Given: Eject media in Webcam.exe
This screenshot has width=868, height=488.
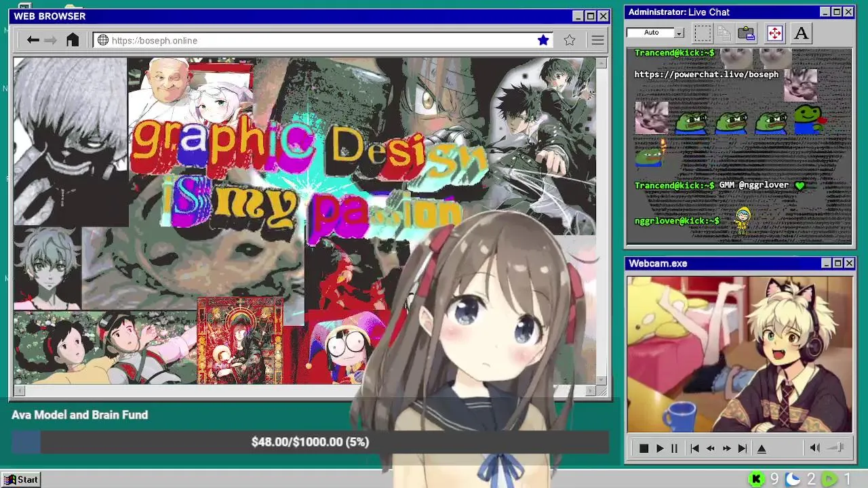Looking at the screenshot, I should click(762, 448).
